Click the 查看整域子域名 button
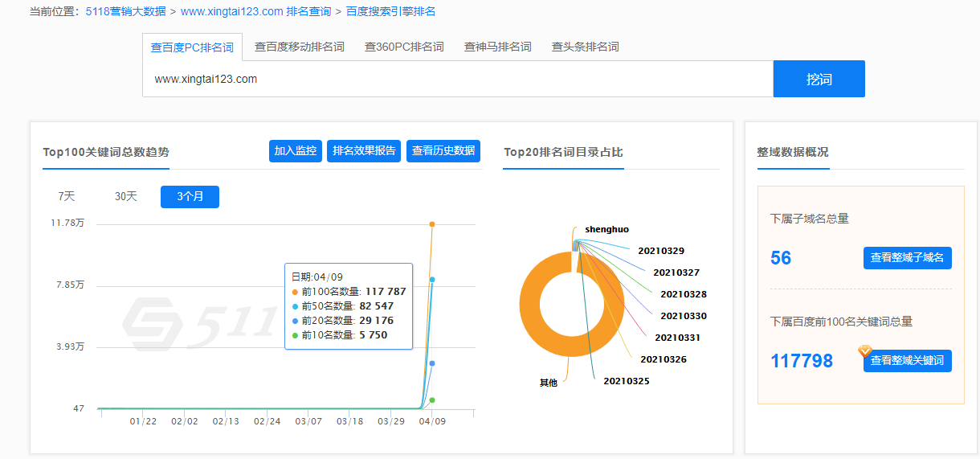The image size is (980, 459). click(x=908, y=258)
